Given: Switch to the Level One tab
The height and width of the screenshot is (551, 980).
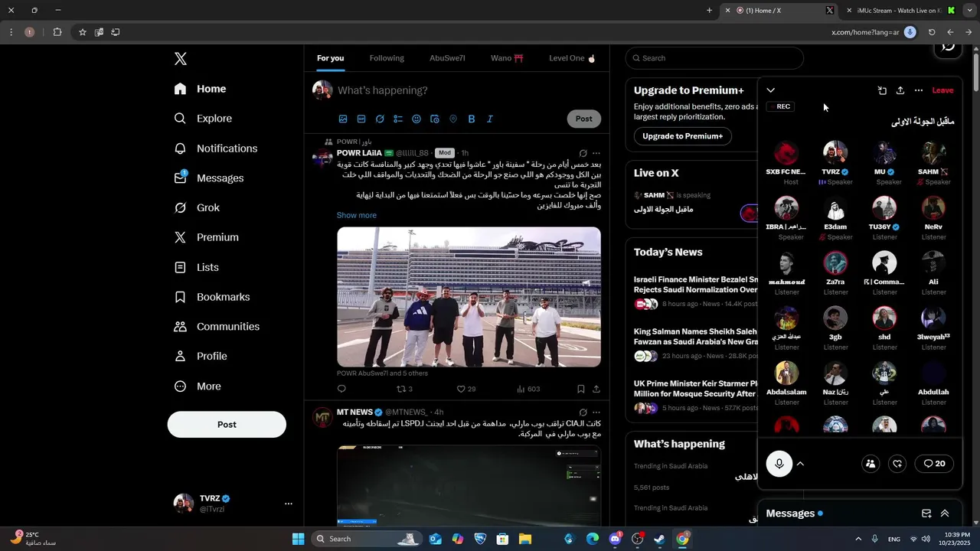Looking at the screenshot, I should coord(572,58).
